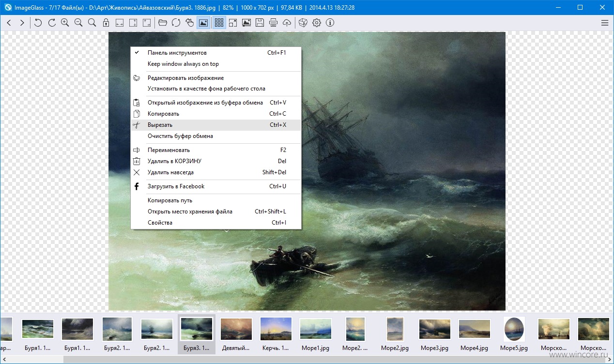Zoom in with the plus magnifier

(65, 23)
